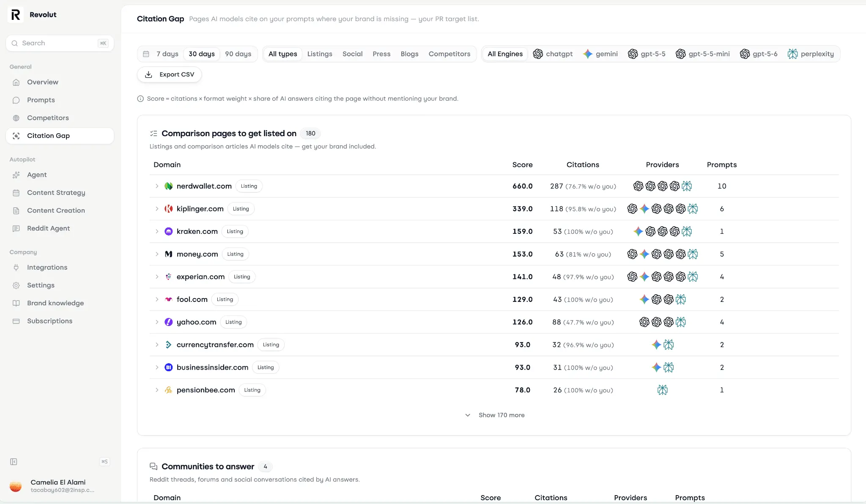Expand the pensionbee.com row
Image resolution: width=866 pixels, height=504 pixels.
point(157,390)
